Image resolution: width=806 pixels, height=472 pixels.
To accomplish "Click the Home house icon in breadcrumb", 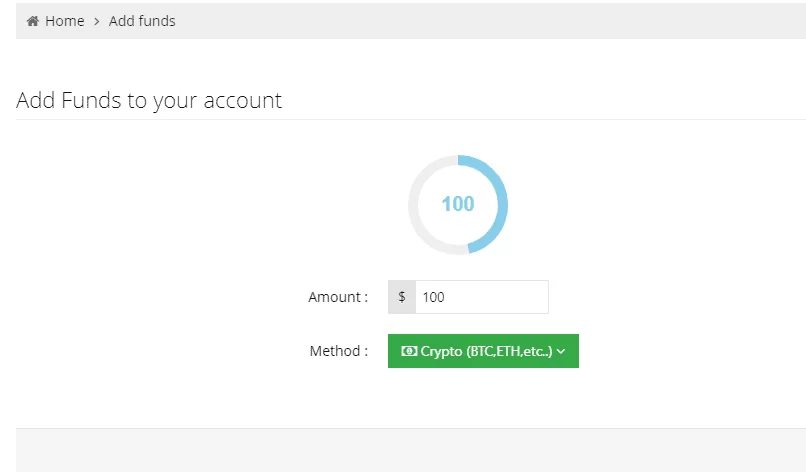I will (33, 21).
